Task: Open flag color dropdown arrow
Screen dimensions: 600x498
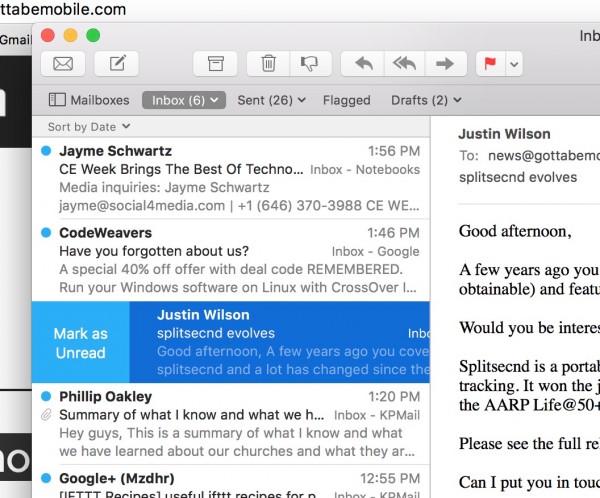Action: pos(514,64)
